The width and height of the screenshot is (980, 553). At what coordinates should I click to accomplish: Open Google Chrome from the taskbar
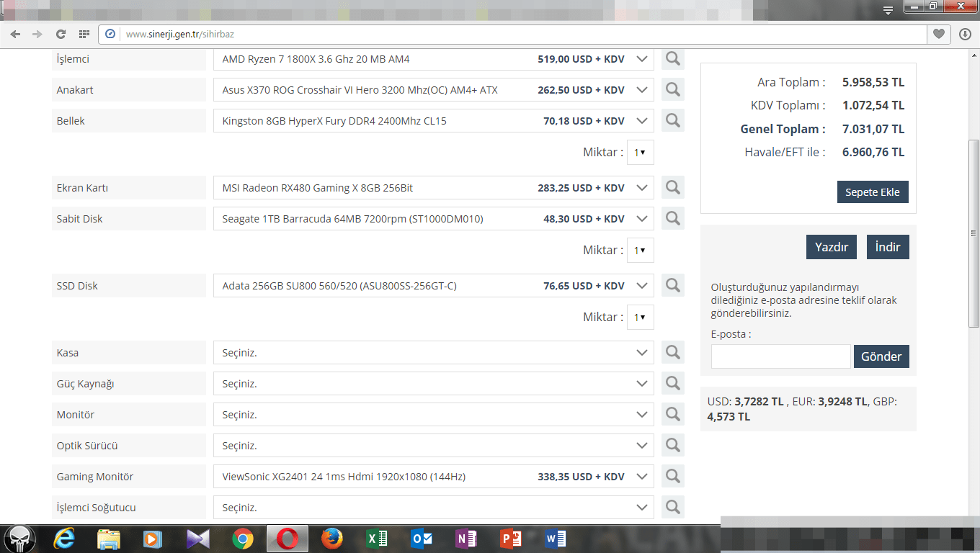[243, 539]
